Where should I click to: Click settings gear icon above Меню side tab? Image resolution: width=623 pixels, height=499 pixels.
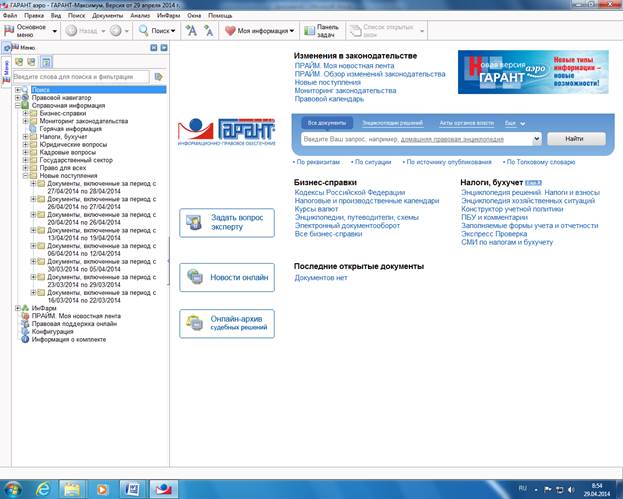pos(6,48)
